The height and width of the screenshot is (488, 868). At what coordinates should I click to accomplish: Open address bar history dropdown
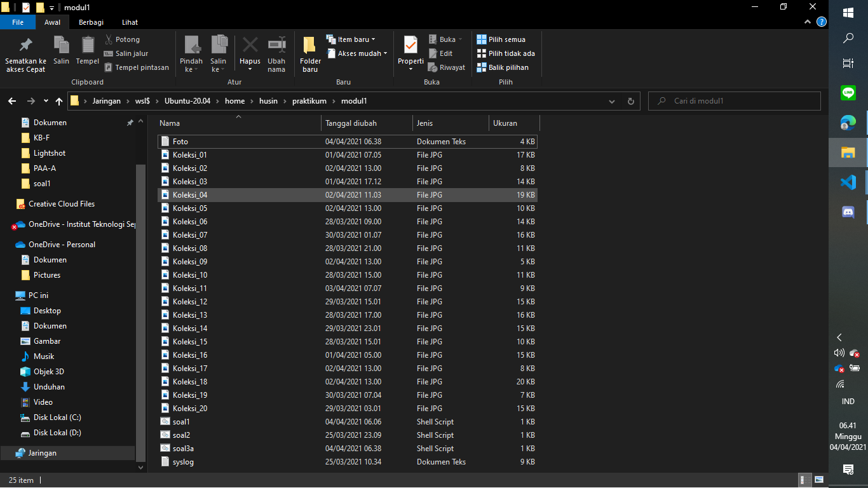(612, 101)
